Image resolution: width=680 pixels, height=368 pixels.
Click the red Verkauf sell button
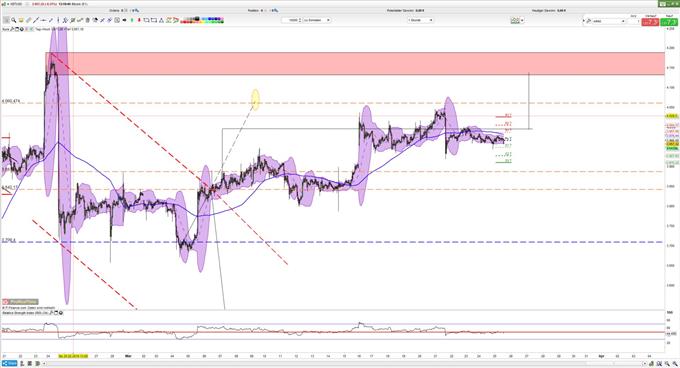click(x=650, y=22)
